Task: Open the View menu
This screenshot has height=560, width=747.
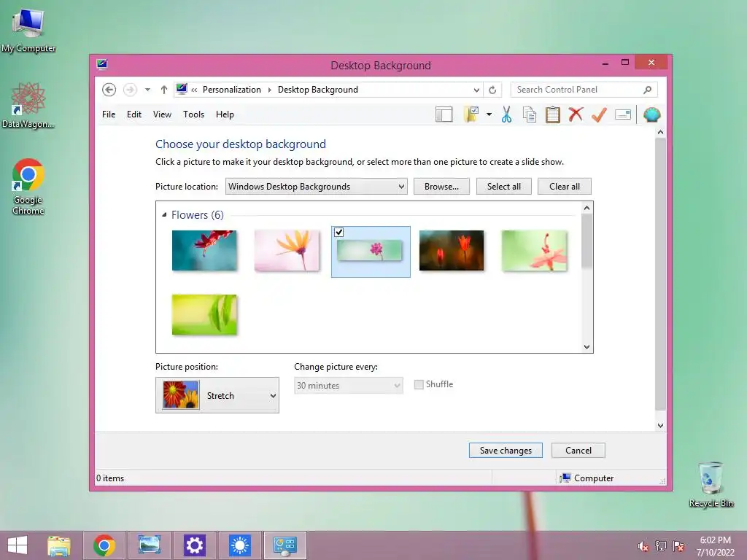Action: [x=162, y=114]
